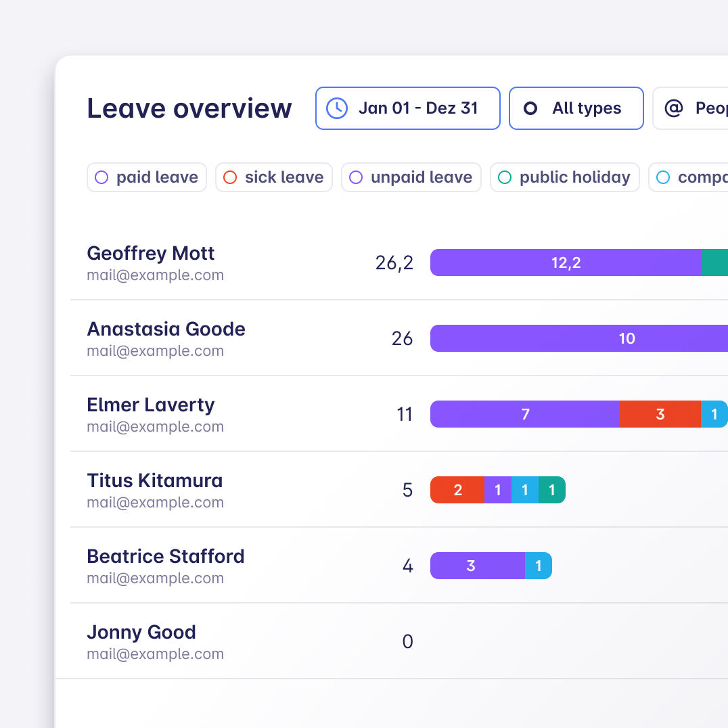Select the Jonny Good row
The height and width of the screenshot is (728, 728).
click(x=141, y=633)
